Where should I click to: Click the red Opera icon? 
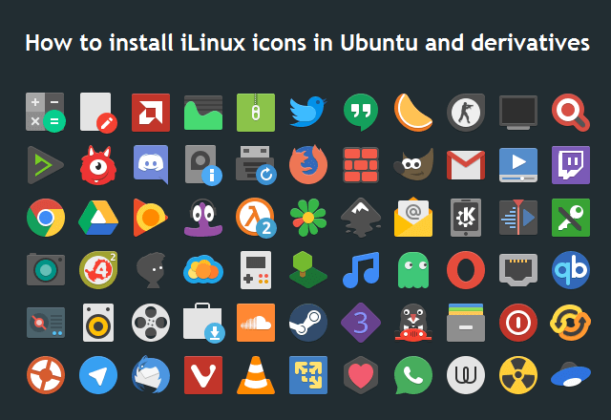click(x=466, y=270)
